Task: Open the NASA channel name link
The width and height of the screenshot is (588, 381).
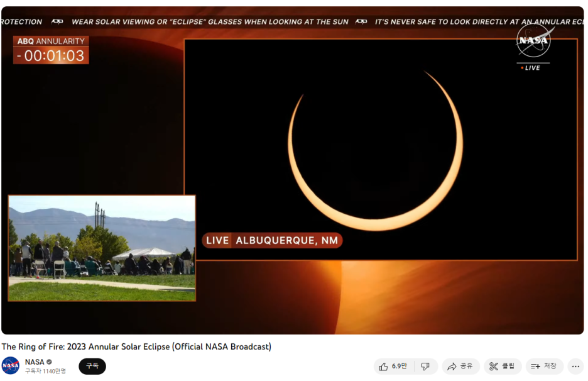Action: click(35, 362)
